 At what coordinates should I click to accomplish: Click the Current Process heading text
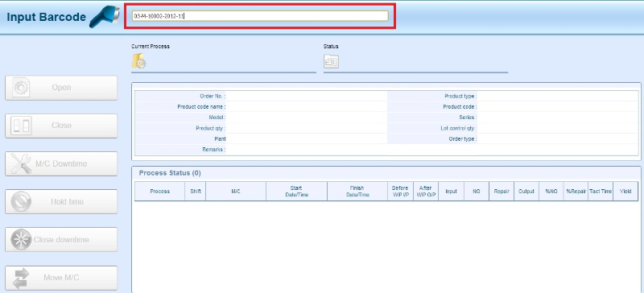click(151, 47)
